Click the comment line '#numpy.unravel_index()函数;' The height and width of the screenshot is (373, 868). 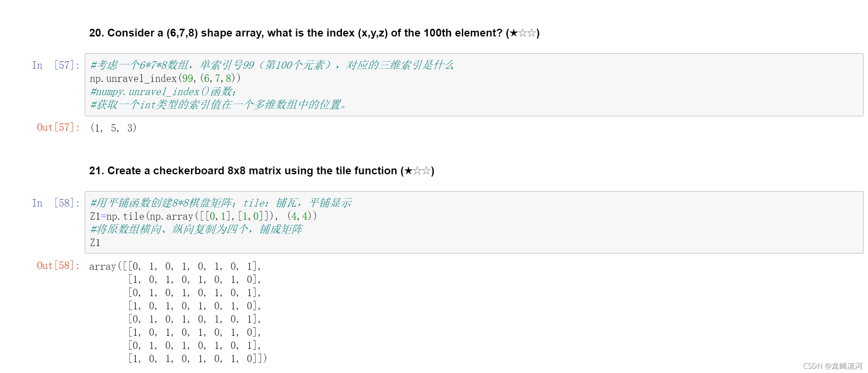coord(163,92)
